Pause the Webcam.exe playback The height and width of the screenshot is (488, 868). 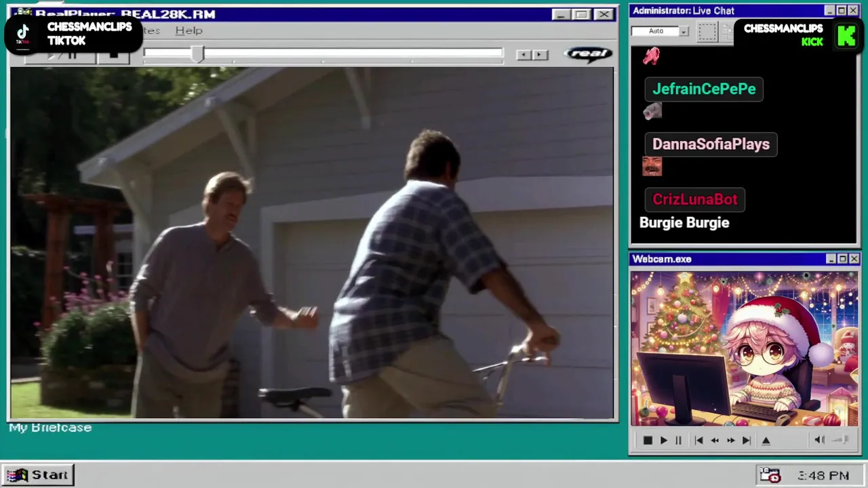tap(678, 441)
